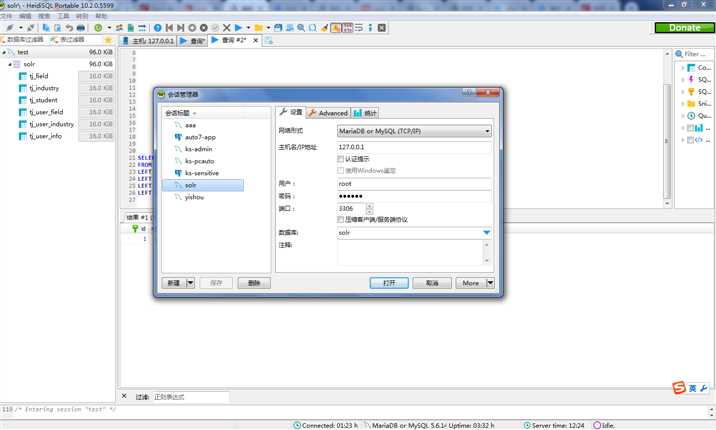Click the blue Help question-mark icon
This screenshot has height=430, width=716.
(158, 28)
